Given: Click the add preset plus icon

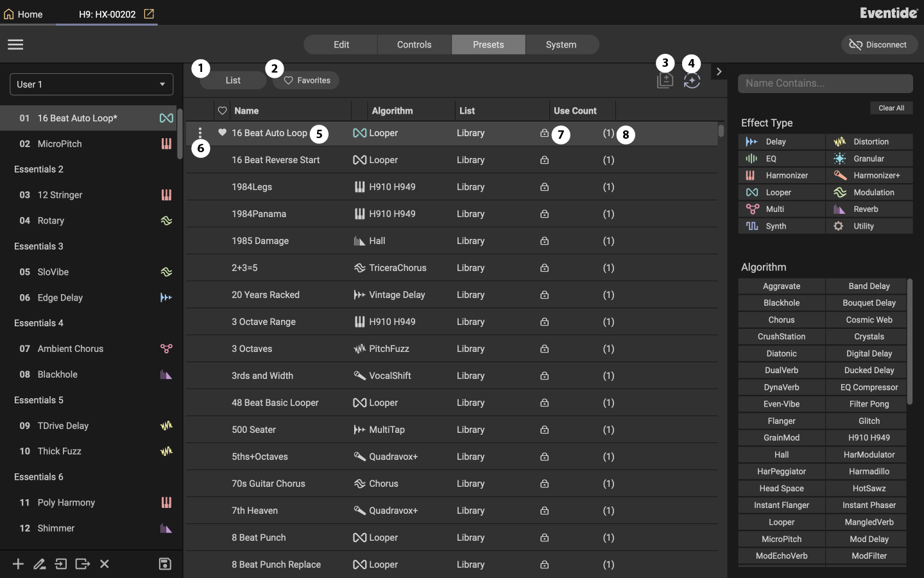Looking at the screenshot, I should pos(18,564).
